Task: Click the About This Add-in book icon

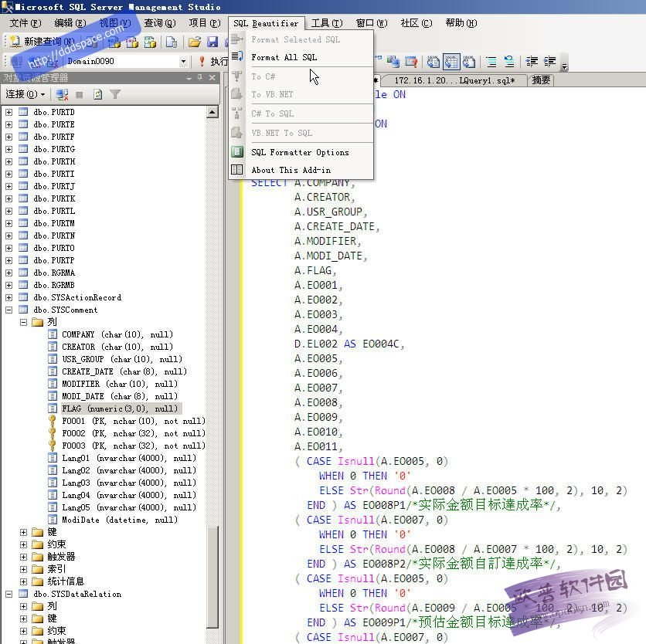Action: click(x=237, y=170)
